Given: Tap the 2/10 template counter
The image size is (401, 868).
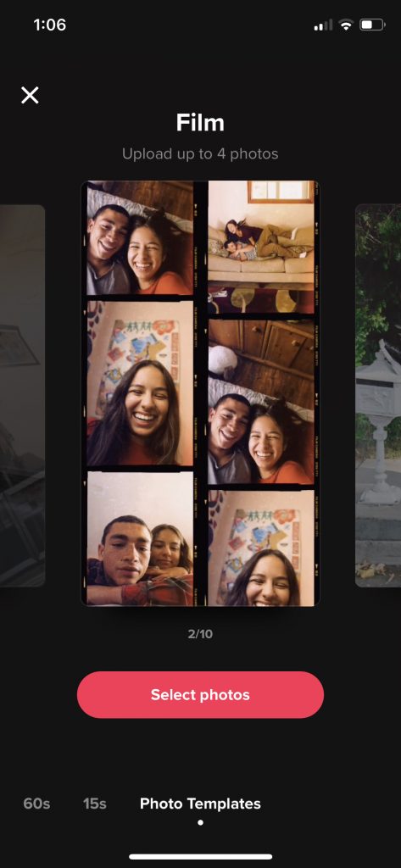Looking at the screenshot, I should click(200, 634).
